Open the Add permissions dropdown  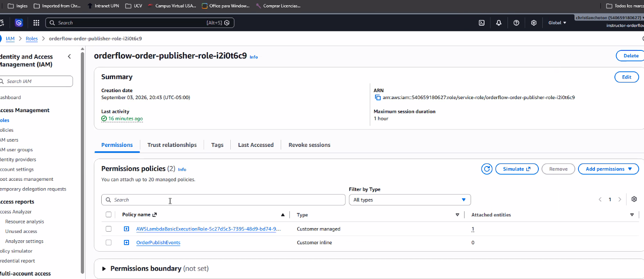(608, 169)
